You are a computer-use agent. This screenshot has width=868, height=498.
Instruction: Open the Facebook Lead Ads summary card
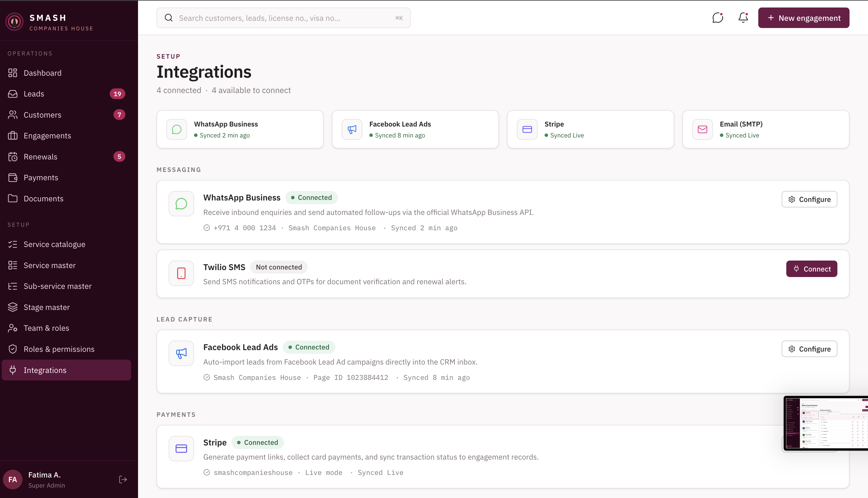pyautogui.click(x=415, y=129)
